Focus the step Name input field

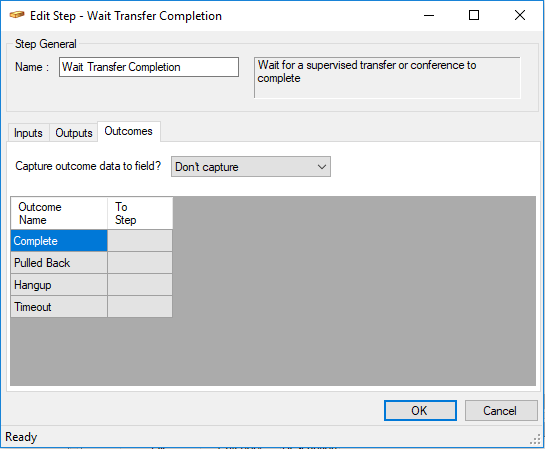pos(149,67)
